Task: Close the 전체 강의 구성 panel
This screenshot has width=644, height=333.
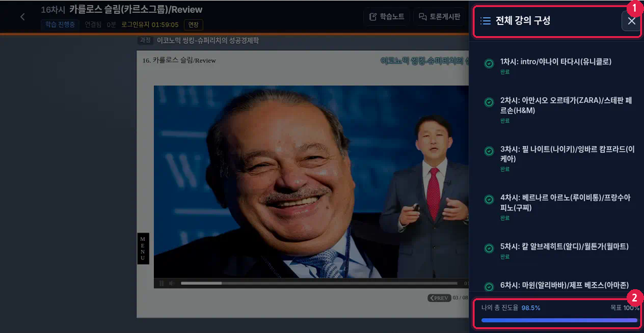Action: 632,21
